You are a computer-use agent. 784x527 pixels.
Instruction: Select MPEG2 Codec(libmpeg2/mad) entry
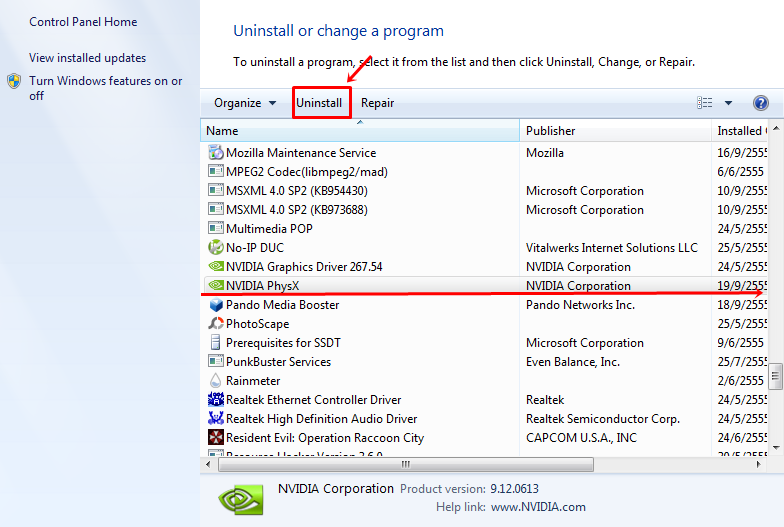306,172
